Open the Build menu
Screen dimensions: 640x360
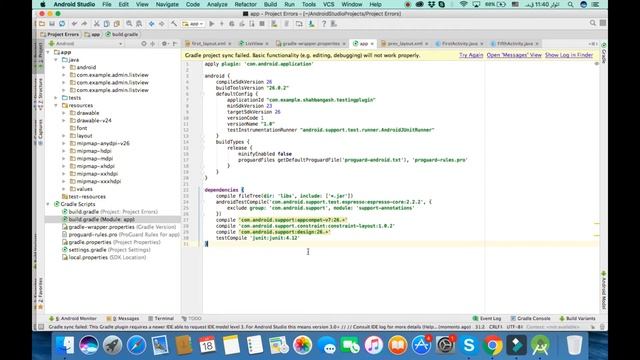click(270, 4)
